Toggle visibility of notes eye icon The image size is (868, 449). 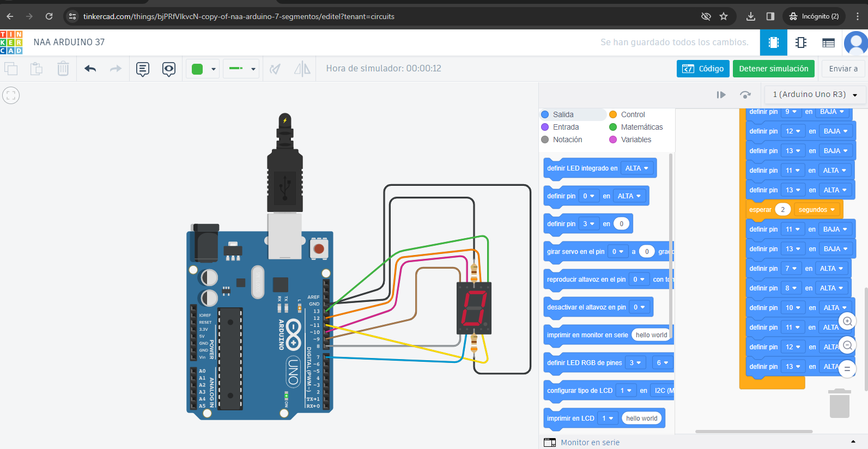click(x=169, y=69)
